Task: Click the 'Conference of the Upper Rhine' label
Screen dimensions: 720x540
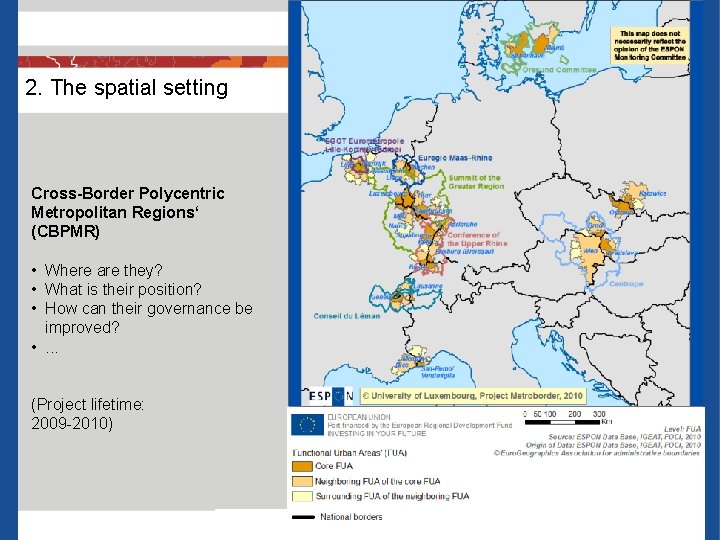Action: click(477, 239)
